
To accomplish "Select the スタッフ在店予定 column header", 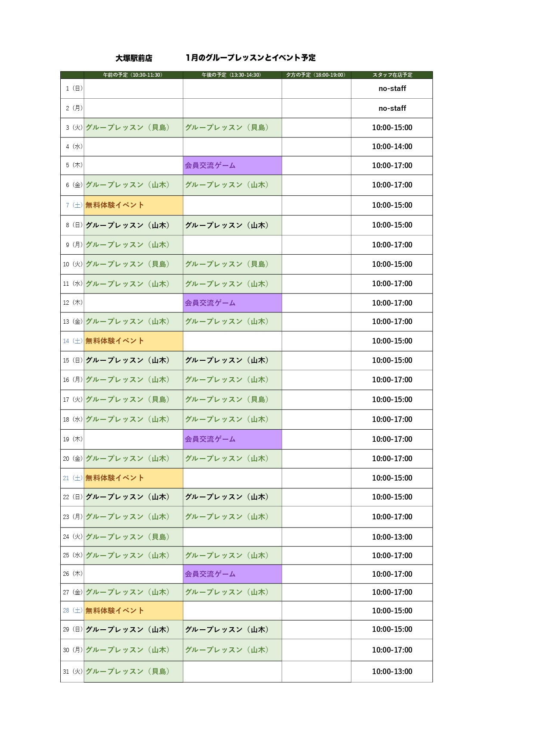I will pos(392,75).
